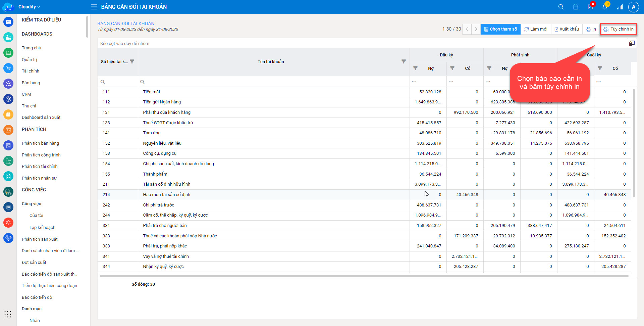Click the Cloudify logo
This screenshot has height=326, width=644.
tap(8, 7)
